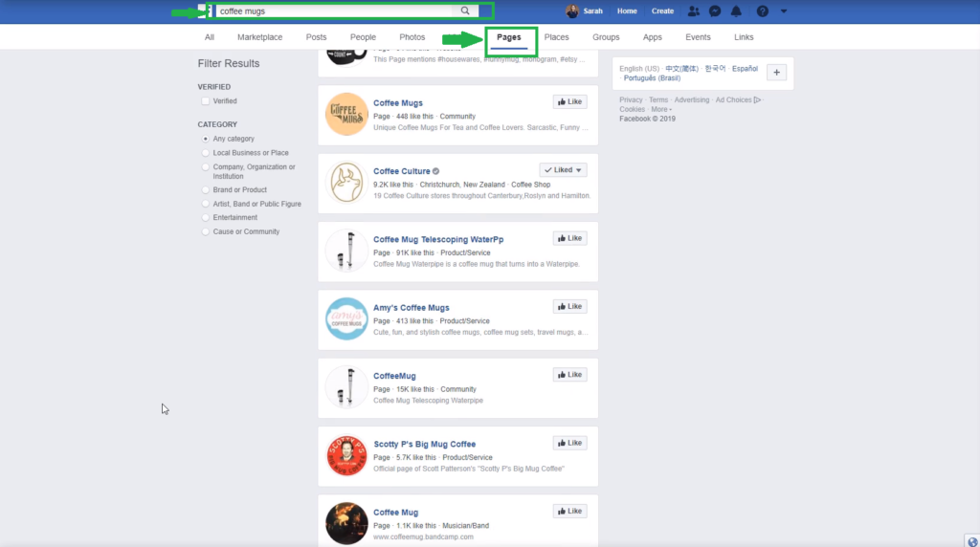This screenshot has width=980, height=547.
Task: Switch to the Groups tab
Action: point(606,37)
